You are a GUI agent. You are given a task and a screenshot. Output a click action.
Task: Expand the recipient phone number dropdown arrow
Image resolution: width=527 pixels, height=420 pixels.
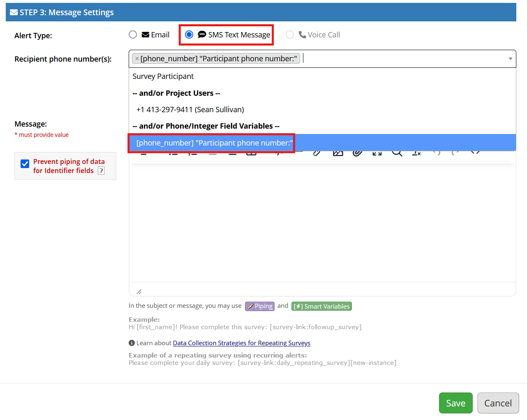510,59
